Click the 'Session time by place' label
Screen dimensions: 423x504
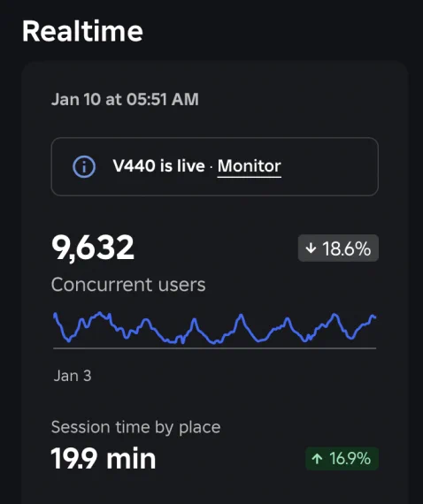(135, 427)
